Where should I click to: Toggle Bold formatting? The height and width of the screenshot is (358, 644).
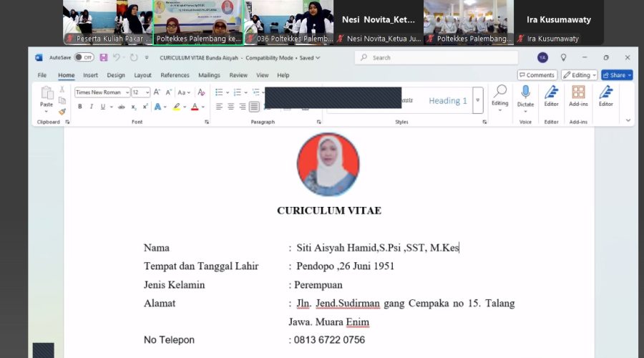click(x=79, y=107)
